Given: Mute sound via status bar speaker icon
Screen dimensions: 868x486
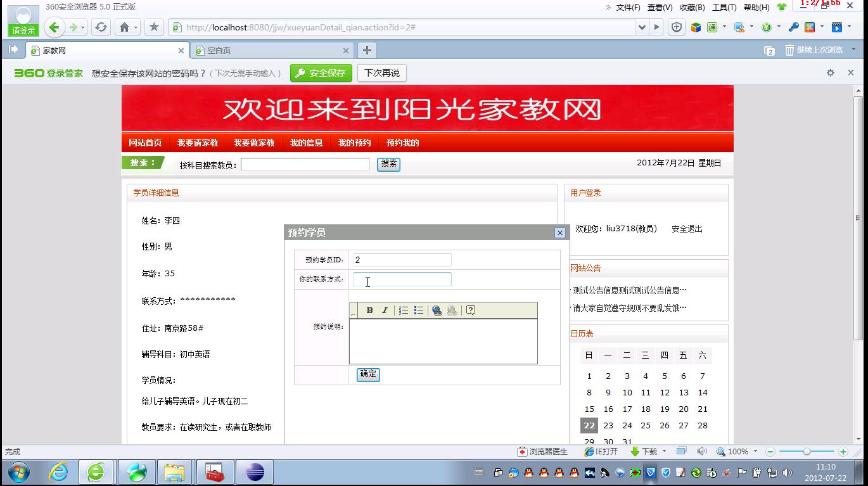Looking at the screenshot, I should tap(702, 451).
